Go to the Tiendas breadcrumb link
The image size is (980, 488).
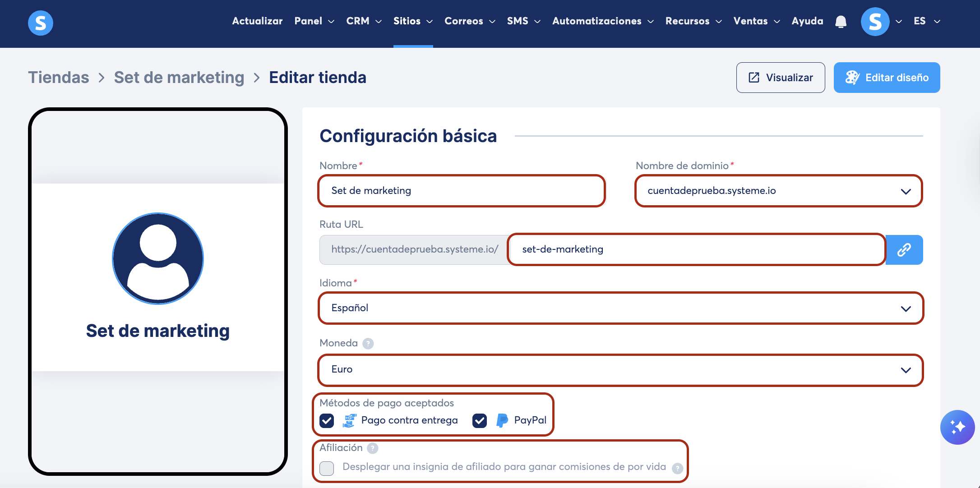(x=59, y=78)
